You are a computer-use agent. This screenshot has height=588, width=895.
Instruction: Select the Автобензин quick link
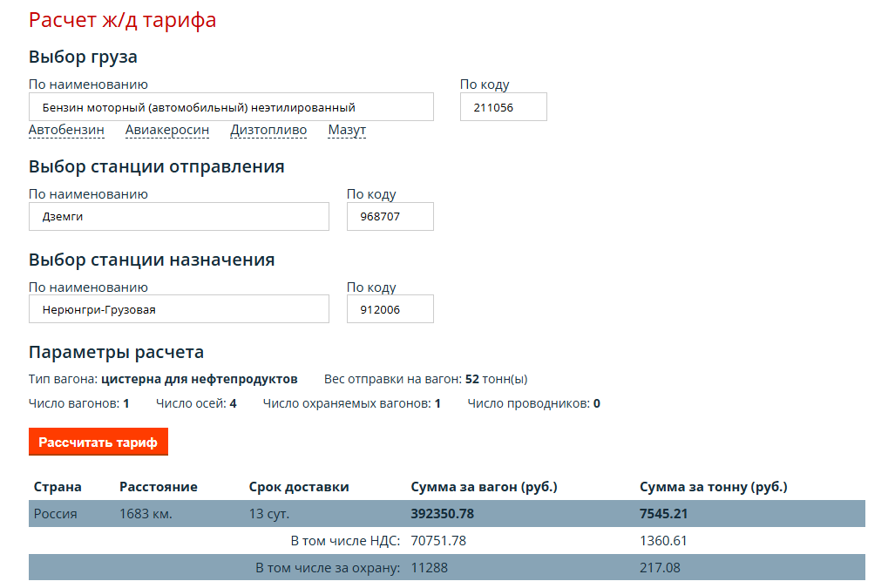[66, 131]
